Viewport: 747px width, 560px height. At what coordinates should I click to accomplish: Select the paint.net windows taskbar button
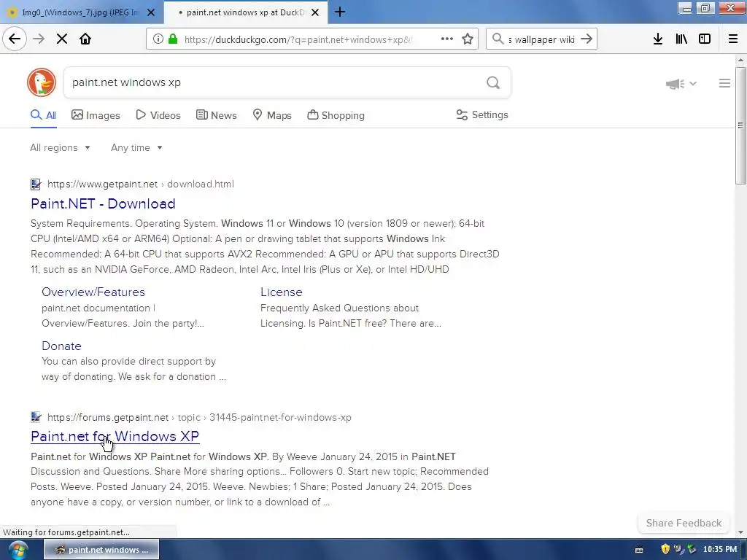coord(101,550)
